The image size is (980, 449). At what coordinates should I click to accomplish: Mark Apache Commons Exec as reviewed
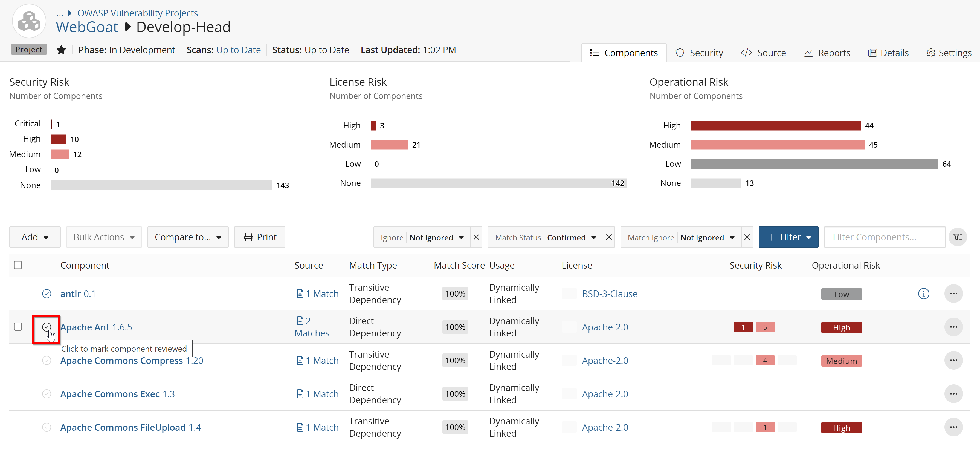point(47,394)
